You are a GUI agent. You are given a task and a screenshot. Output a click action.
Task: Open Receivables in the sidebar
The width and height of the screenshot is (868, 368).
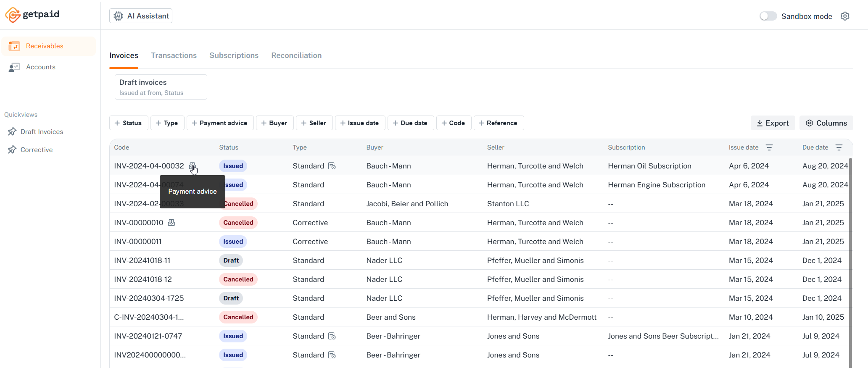coord(49,46)
